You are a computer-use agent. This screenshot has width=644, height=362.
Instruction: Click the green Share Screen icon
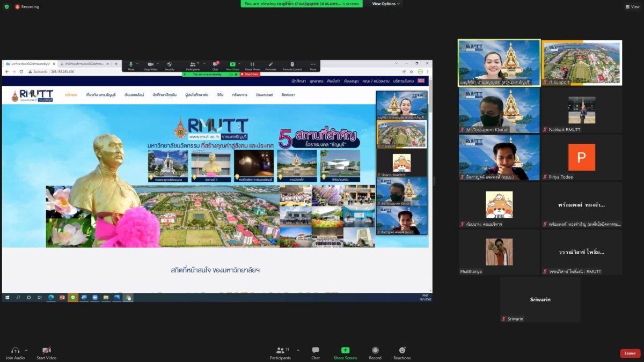[345, 350]
